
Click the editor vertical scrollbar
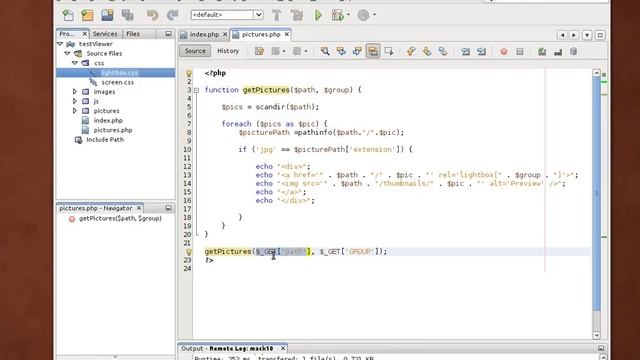596,194
